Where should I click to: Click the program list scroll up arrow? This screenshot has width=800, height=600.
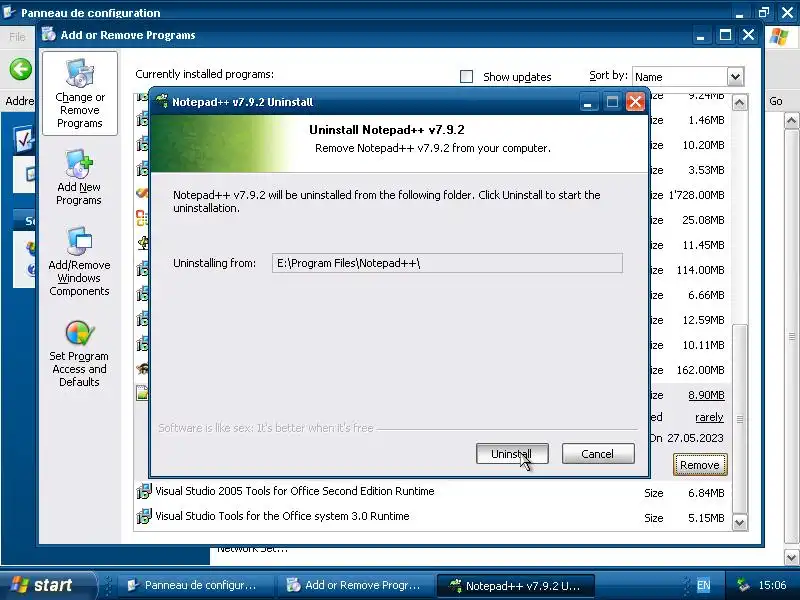pos(740,103)
